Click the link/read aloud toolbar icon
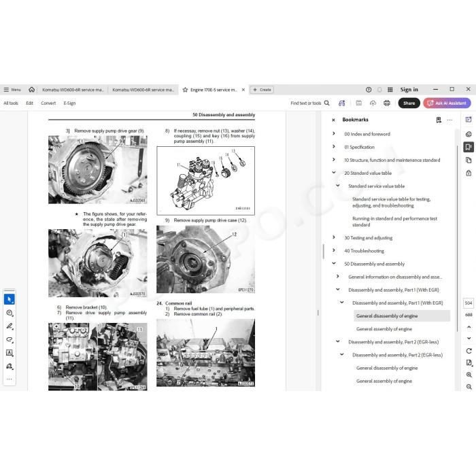476x476 pixels. [x=342, y=103]
